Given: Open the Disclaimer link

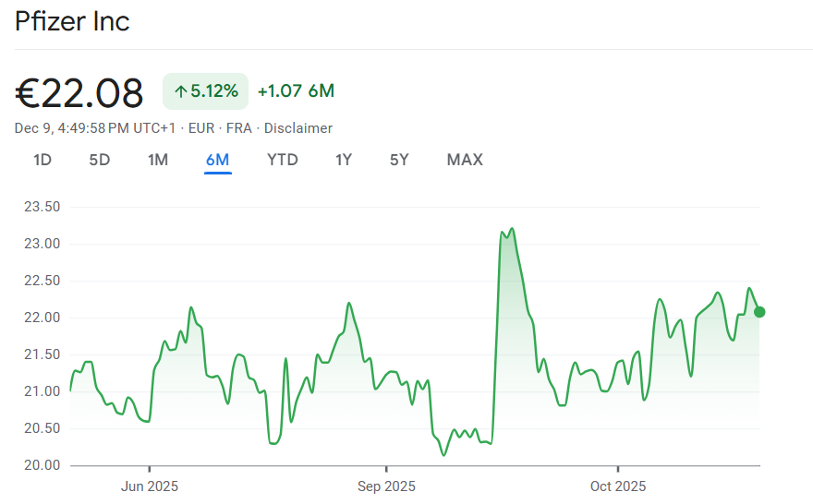Looking at the screenshot, I should pos(298,128).
